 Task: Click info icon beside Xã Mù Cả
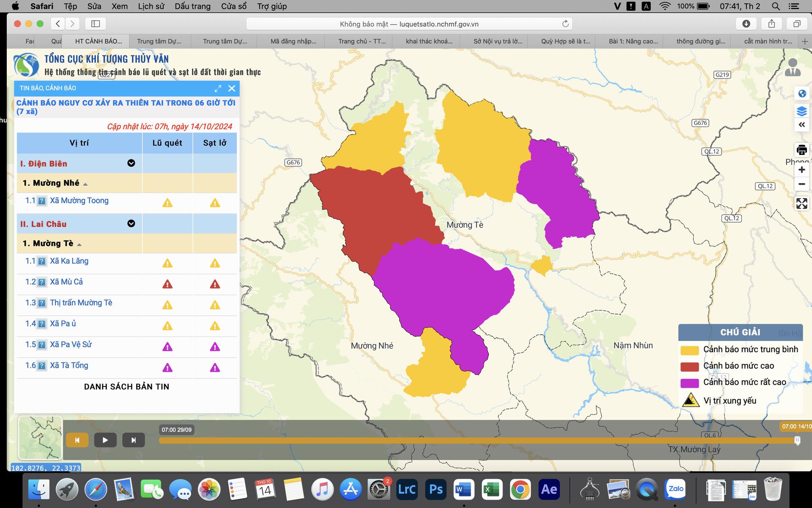point(41,282)
